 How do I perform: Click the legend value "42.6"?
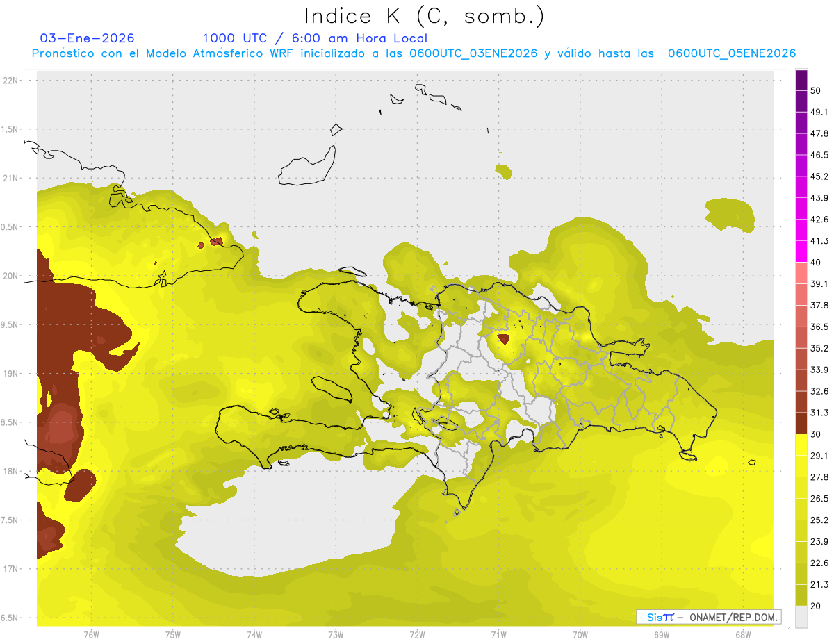pos(819,220)
